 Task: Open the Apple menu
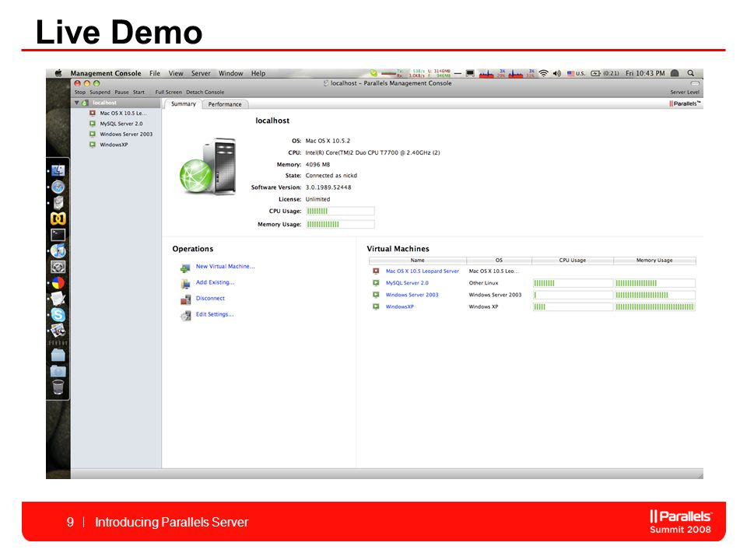[58, 73]
